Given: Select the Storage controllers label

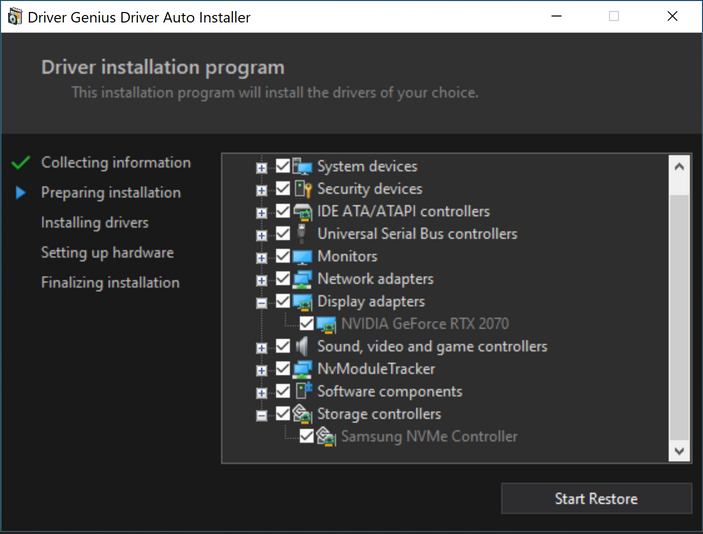Looking at the screenshot, I should click(379, 414).
